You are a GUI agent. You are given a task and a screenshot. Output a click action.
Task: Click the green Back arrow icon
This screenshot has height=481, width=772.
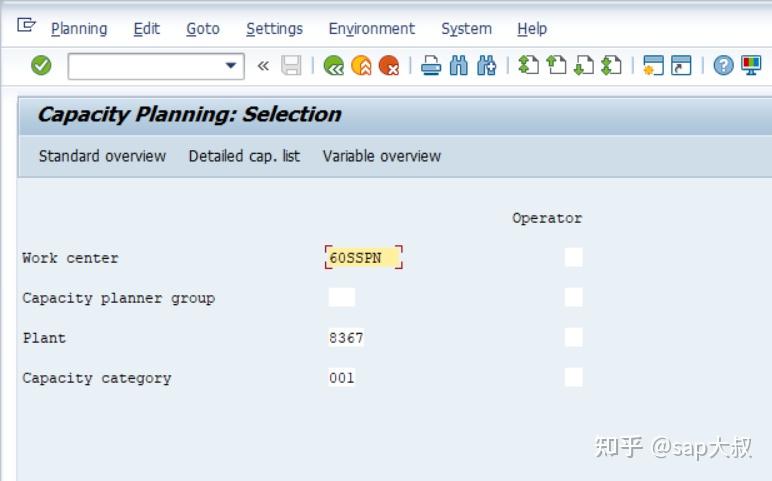(334, 67)
